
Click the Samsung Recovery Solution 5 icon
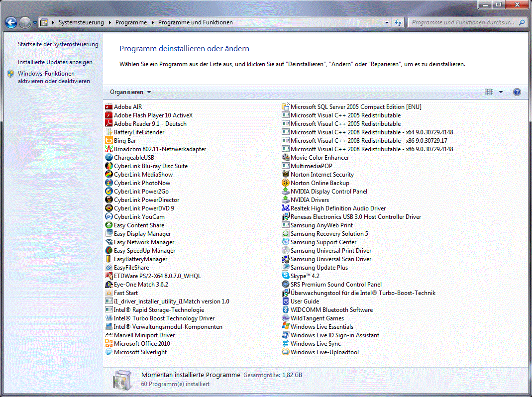click(x=286, y=234)
